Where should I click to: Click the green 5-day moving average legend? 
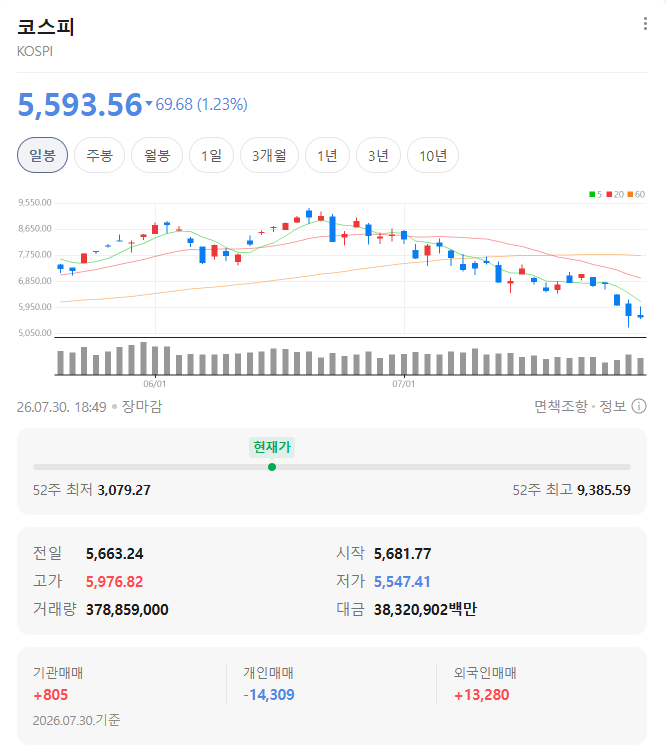[x=596, y=194]
